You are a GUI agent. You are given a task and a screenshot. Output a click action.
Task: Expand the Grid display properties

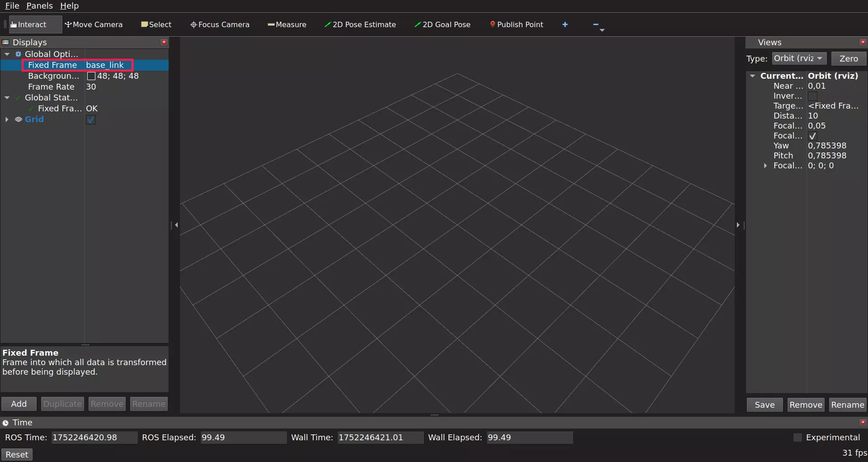click(6, 119)
